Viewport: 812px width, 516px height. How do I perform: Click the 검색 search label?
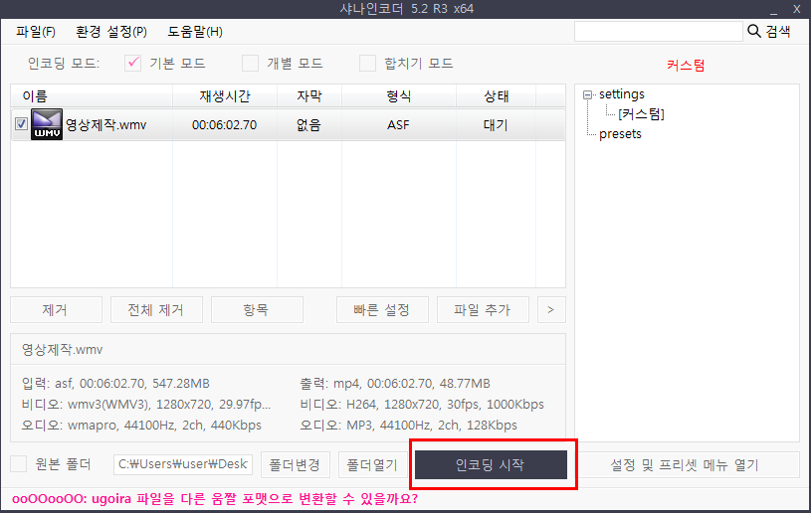coord(778,32)
